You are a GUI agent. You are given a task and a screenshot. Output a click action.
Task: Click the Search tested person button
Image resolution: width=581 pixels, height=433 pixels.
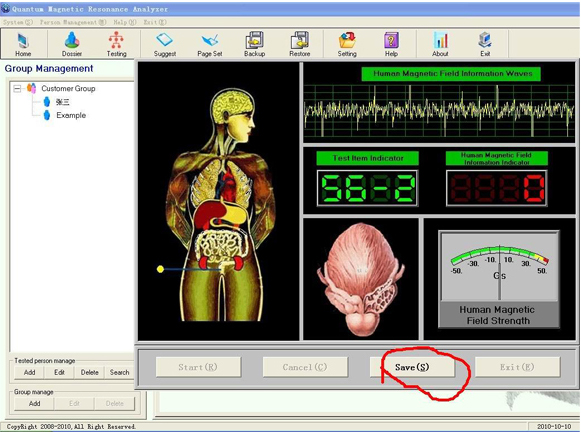click(x=119, y=372)
